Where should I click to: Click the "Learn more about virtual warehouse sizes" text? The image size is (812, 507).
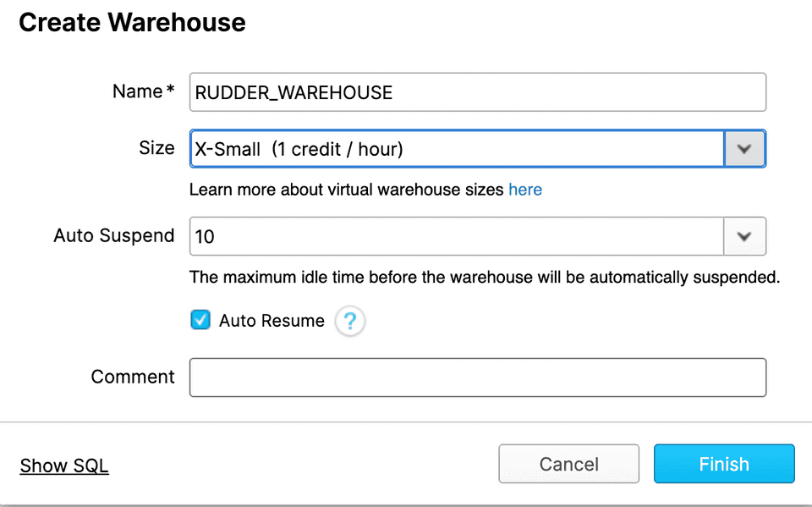(347, 190)
